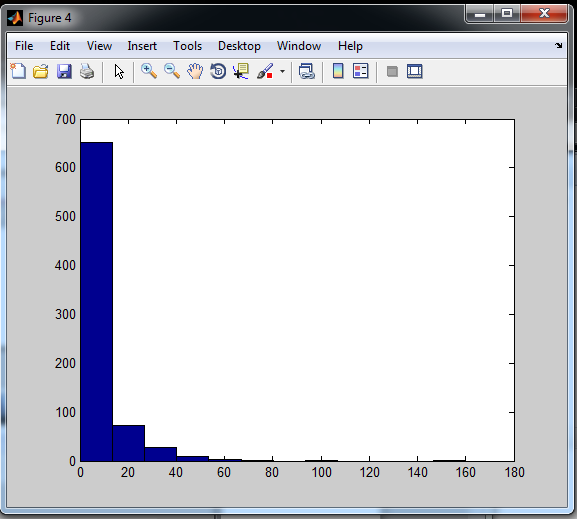
Task: Close the Figure 4 window
Action: (x=544, y=14)
